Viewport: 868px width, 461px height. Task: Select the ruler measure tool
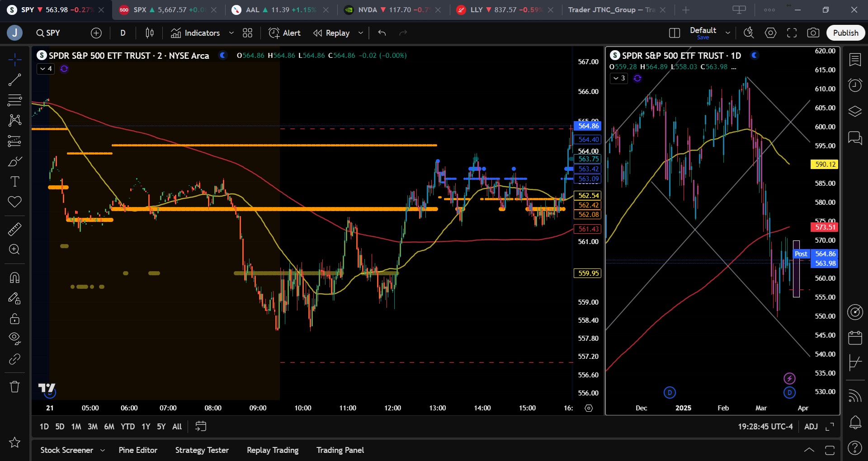coord(14,229)
